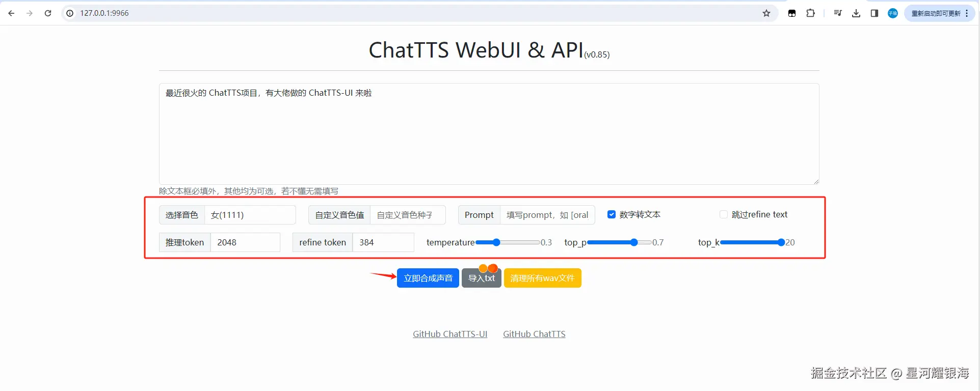Toggle the browser side panel icon
Image resolution: width=980 pixels, height=391 pixels.
875,13
